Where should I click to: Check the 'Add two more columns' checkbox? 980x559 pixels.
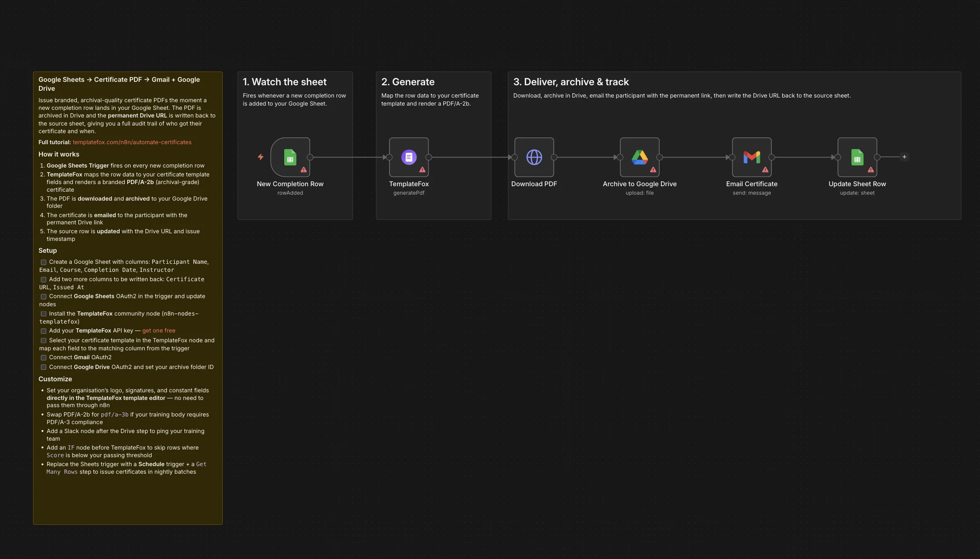pos(43,280)
